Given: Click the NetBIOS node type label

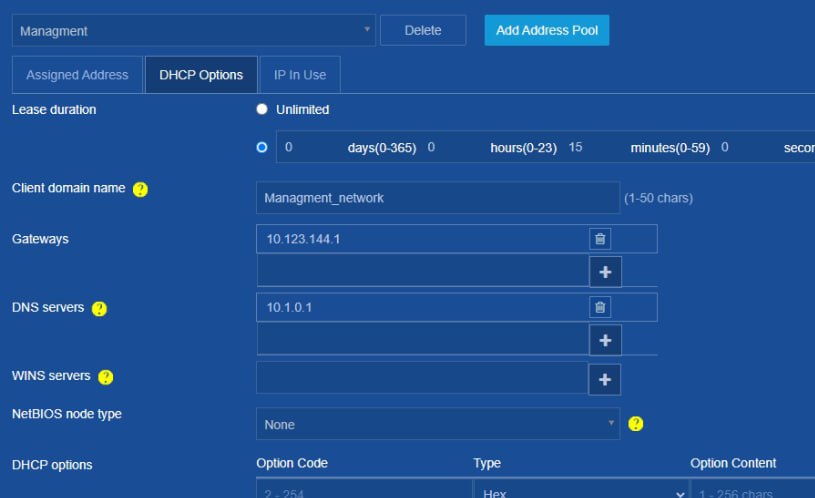Looking at the screenshot, I should pos(67,414).
